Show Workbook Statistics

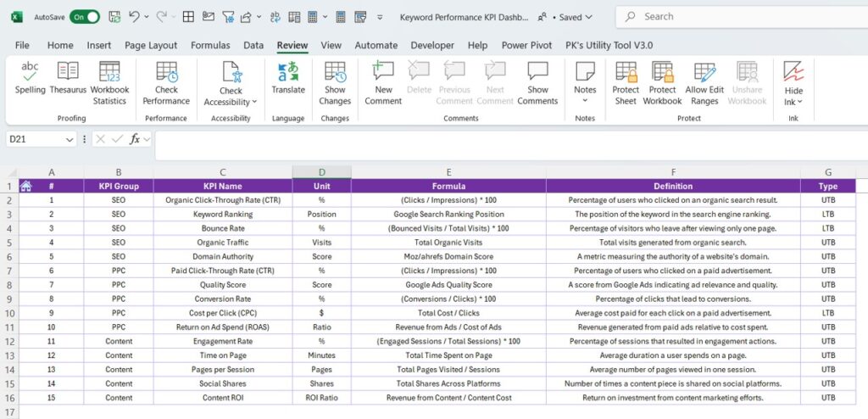tap(109, 84)
